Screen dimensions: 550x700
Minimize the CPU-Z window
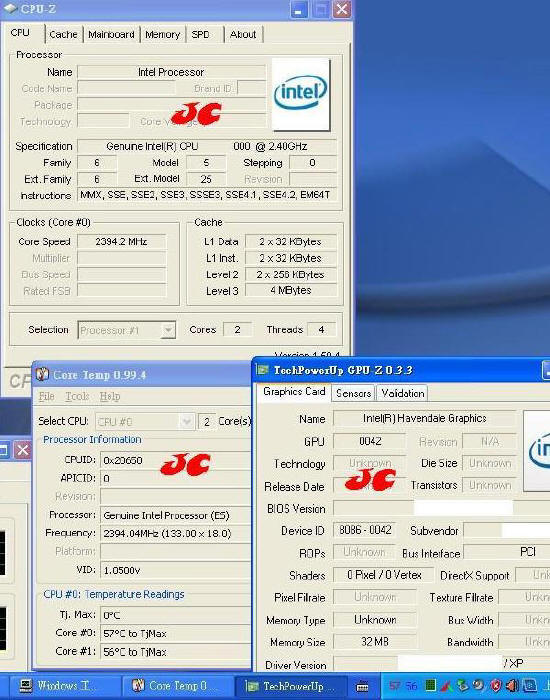tap(299, 9)
